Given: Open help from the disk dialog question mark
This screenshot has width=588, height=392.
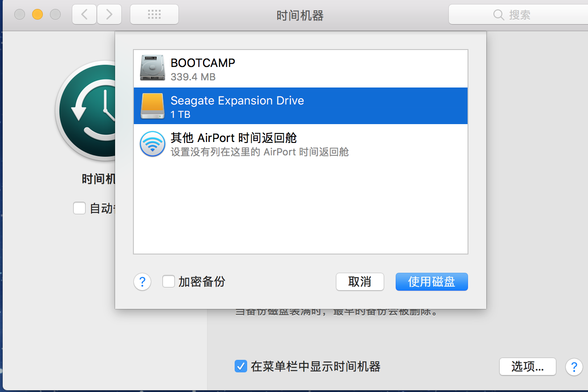Looking at the screenshot, I should [142, 282].
